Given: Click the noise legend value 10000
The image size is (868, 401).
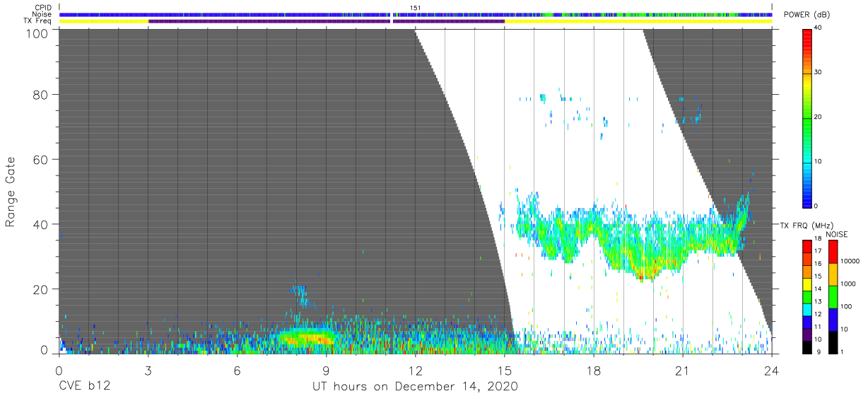Looking at the screenshot, I should pyautogui.click(x=849, y=261).
